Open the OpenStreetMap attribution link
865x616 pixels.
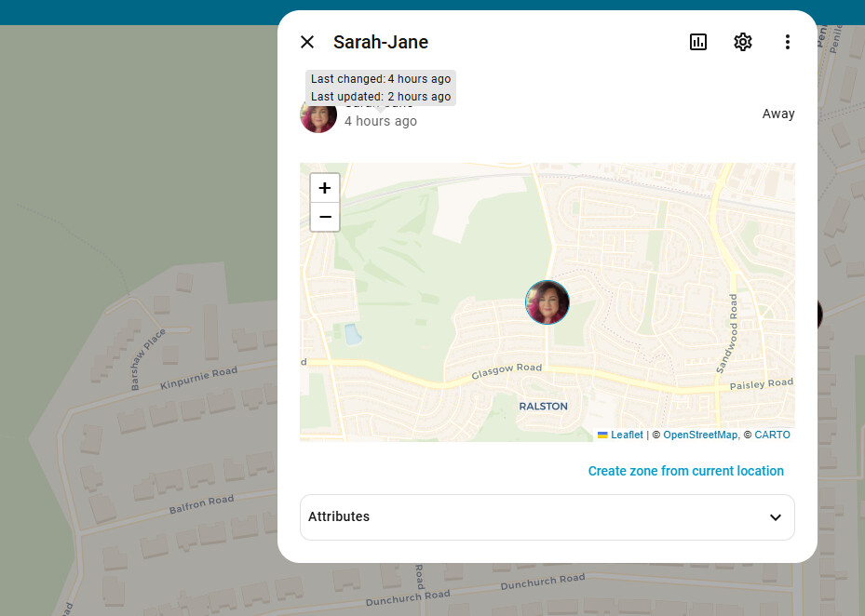(700, 435)
